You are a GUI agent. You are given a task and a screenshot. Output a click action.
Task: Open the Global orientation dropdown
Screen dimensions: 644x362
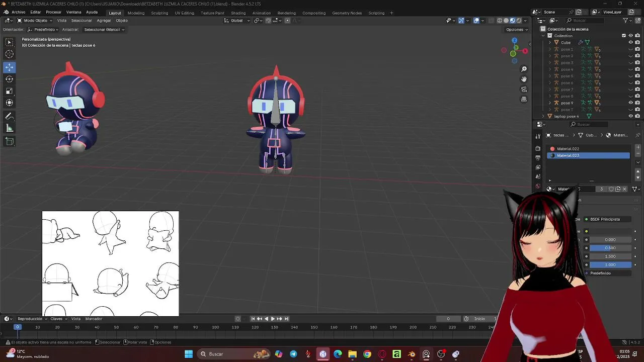tap(236, 21)
